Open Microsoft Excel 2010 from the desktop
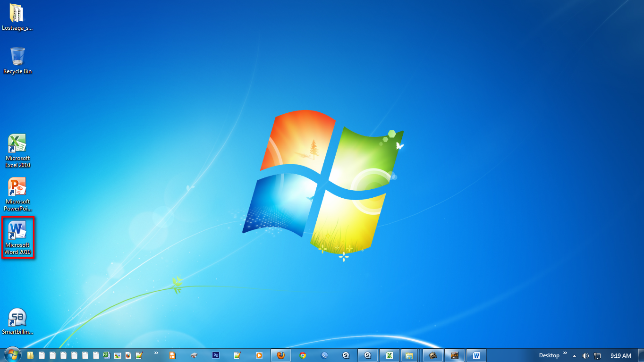The image size is (644, 362). click(17, 147)
